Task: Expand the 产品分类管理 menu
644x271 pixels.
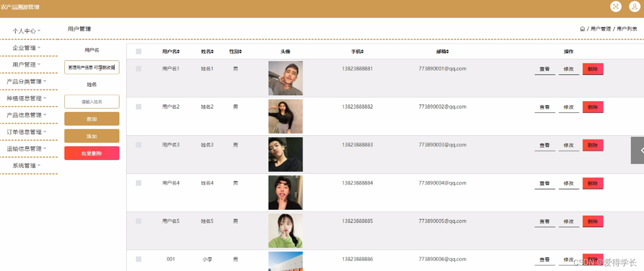Action: (x=26, y=82)
